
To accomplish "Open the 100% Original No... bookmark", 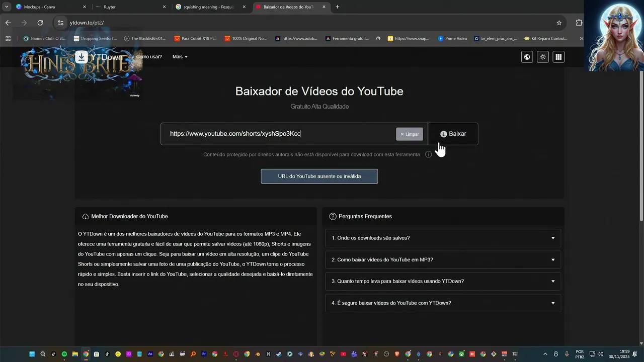I will (x=246, y=38).
